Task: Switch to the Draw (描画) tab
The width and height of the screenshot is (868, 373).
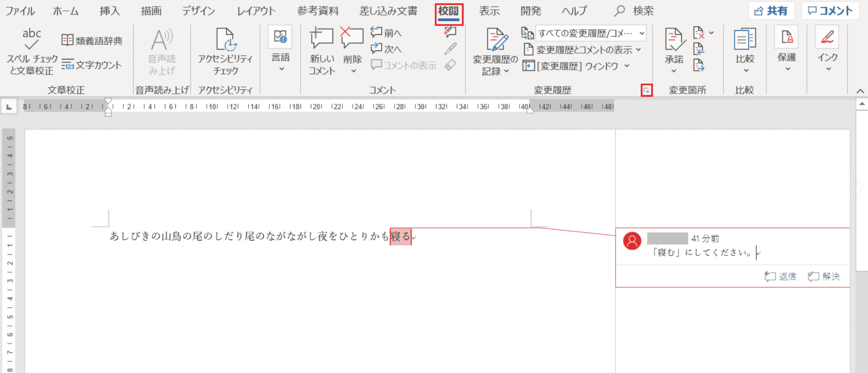Action: tap(151, 11)
